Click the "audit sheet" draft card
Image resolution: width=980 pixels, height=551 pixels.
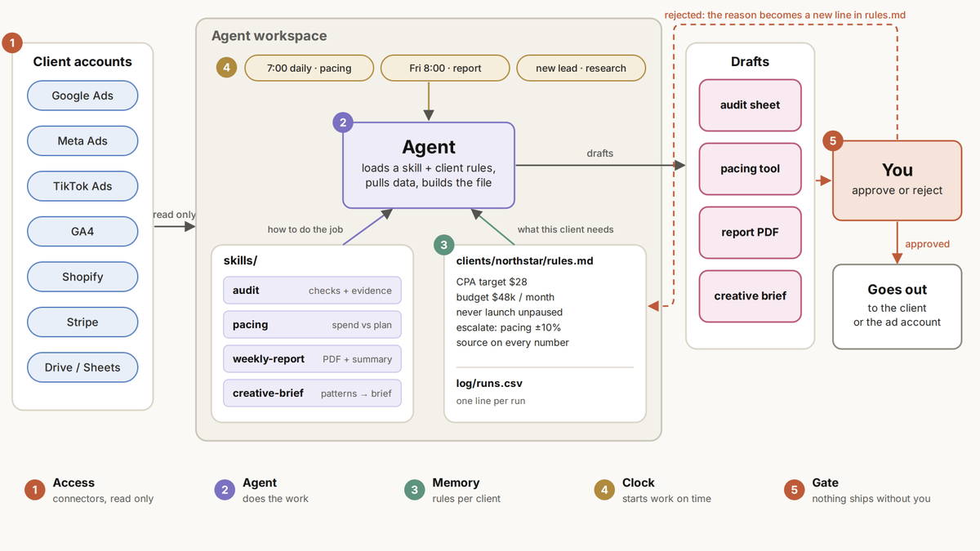[750, 105]
